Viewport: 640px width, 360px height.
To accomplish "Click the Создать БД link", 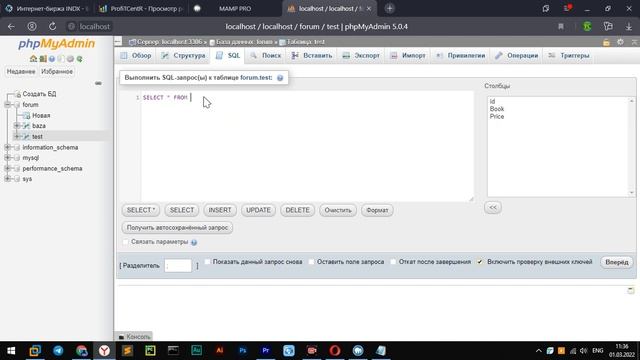I will coord(39,94).
